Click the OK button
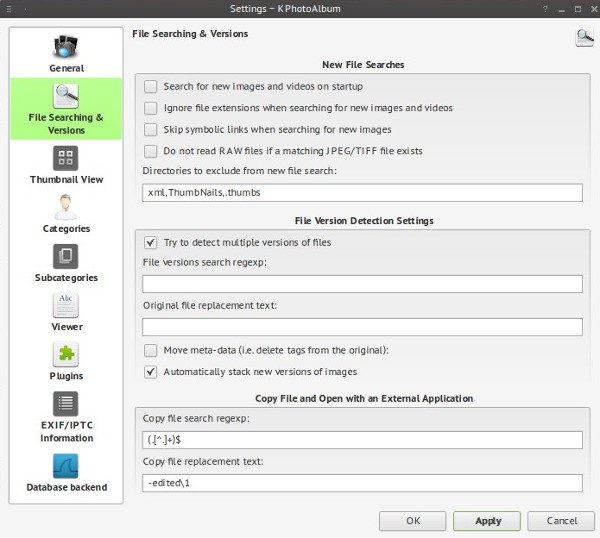 click(412, 521)
